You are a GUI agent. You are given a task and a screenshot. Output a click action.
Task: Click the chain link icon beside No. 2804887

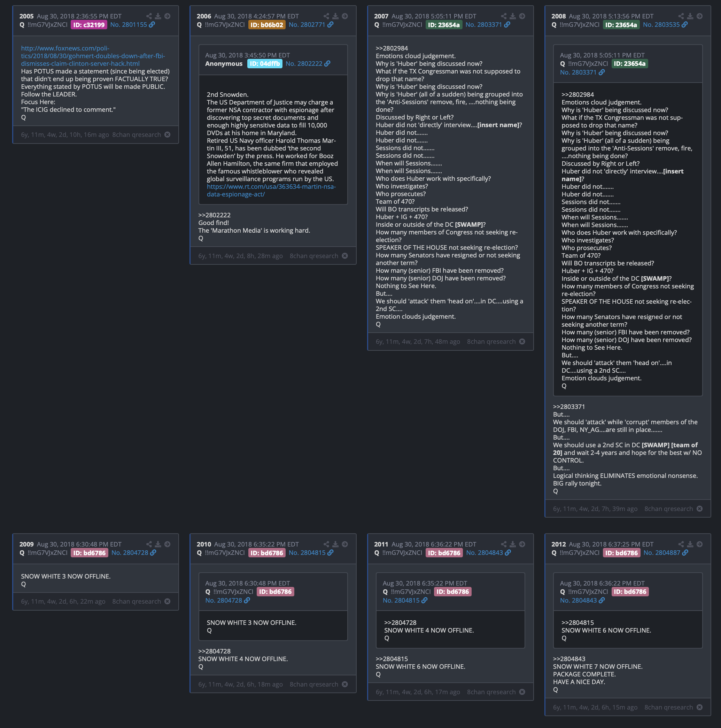[685, 552]
